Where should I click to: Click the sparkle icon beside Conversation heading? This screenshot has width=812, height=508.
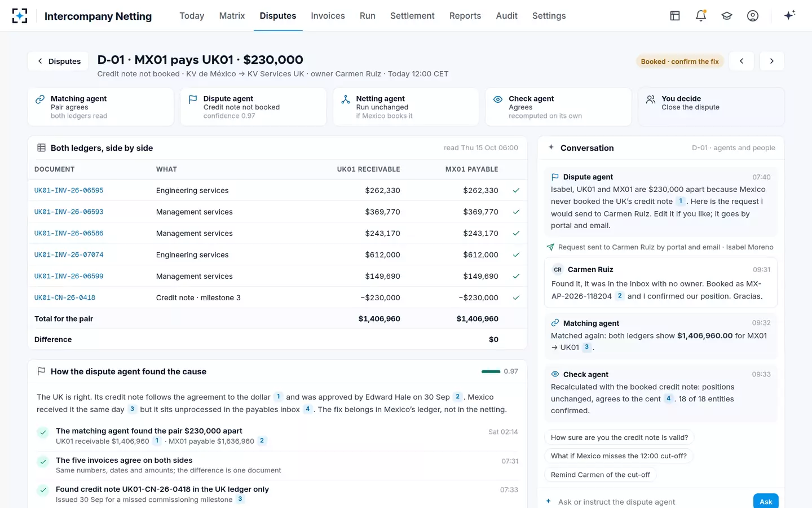(x=551, y=147)
